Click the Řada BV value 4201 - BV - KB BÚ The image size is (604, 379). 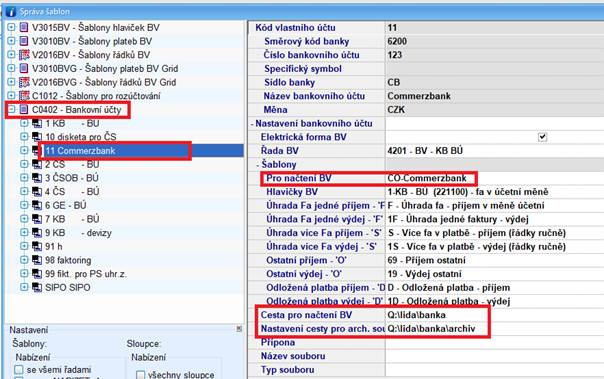(425, 151)
